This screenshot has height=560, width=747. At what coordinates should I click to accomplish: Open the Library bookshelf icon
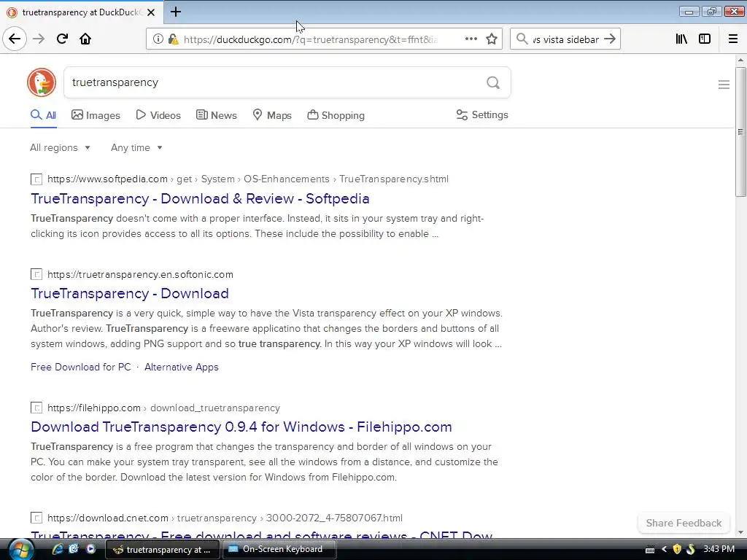[x=681, y=39]
